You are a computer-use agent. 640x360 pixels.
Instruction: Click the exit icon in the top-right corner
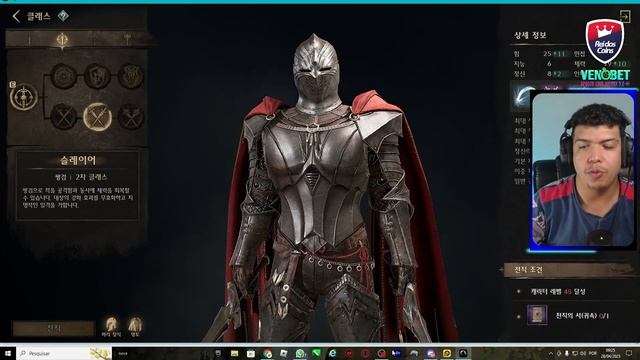[x=625, y=16]
